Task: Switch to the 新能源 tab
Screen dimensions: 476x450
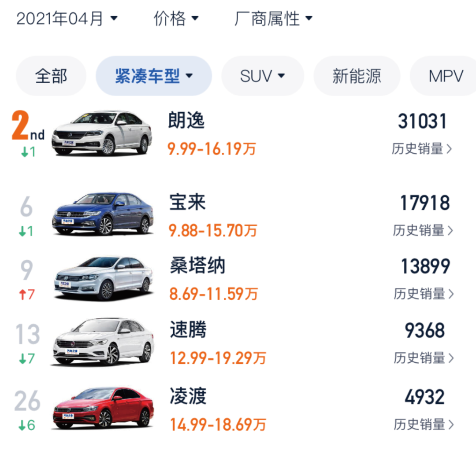Action: (357, 76)
